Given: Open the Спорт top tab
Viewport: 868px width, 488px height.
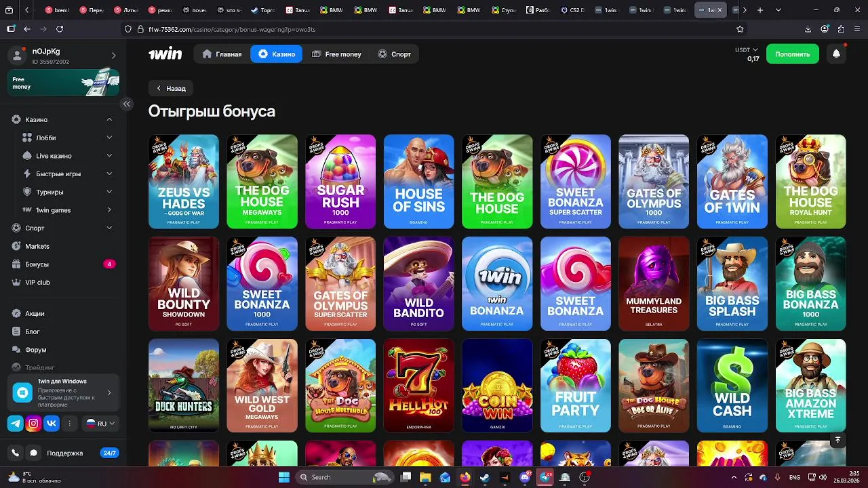Looking at the screenshot, I should [x=395, y=54].
